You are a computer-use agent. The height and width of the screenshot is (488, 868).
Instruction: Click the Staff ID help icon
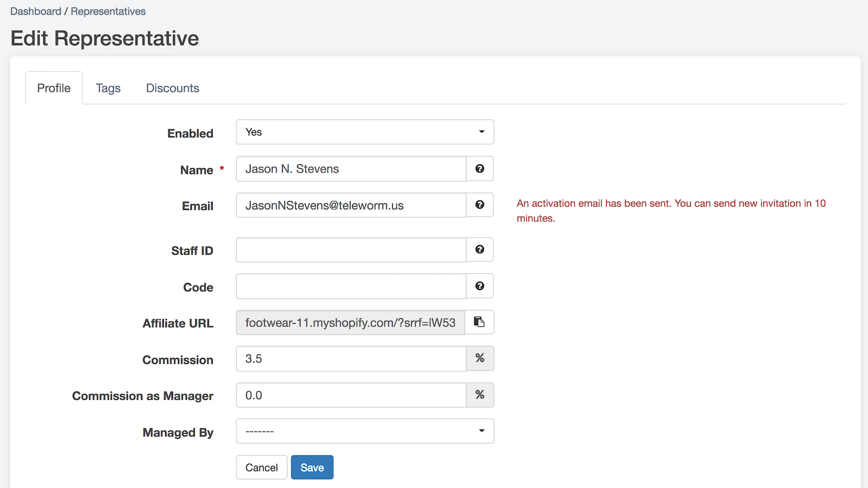tap(480, 249)
